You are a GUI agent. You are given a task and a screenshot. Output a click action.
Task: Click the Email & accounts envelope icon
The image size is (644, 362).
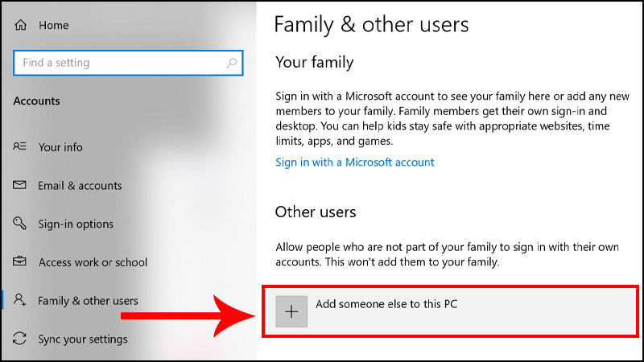coord(21,186)
